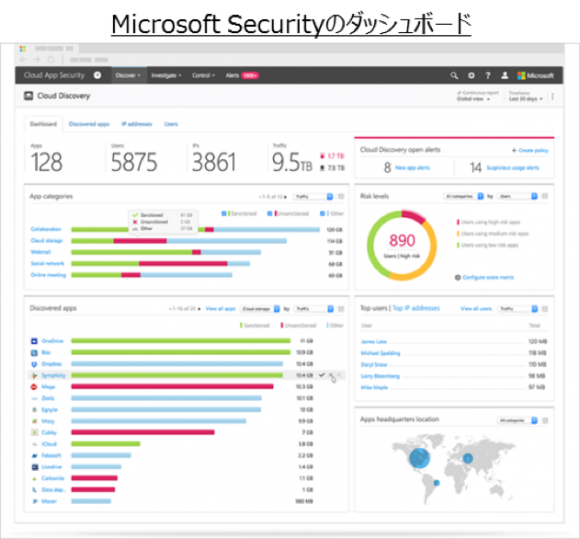Click the Mega red traffic bar
The image size is (580, 539).
coord(172,387)
